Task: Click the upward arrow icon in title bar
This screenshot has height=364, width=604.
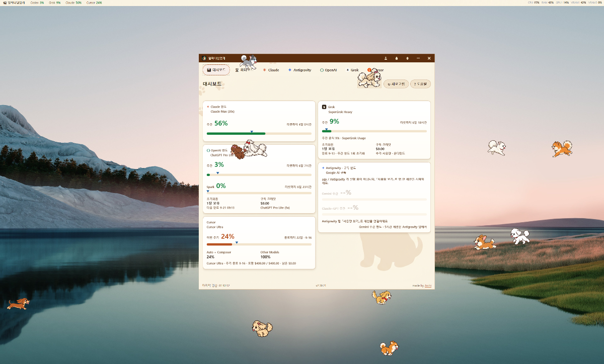Action: 407,58
